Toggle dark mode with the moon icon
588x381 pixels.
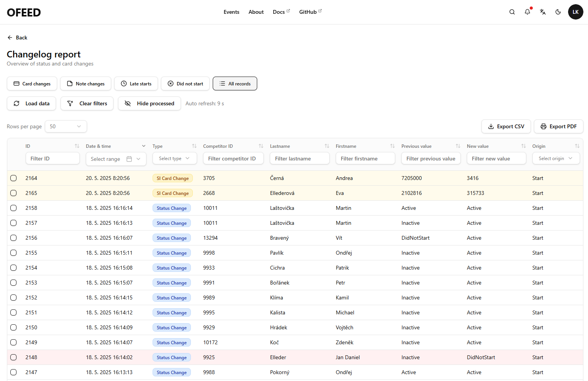click(x=558, y=12)
